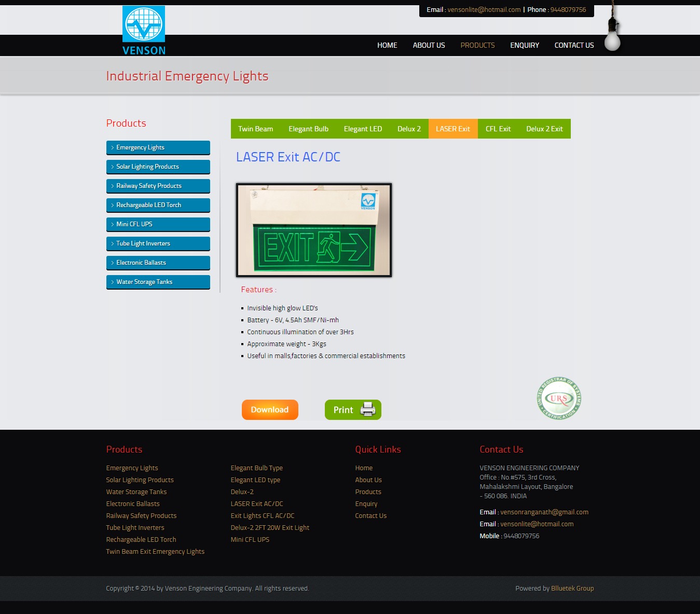Image resolution: width=700 pixels, height=614 pixels.
Task: Open the ENQUIRY menu item
Action: 524,45
